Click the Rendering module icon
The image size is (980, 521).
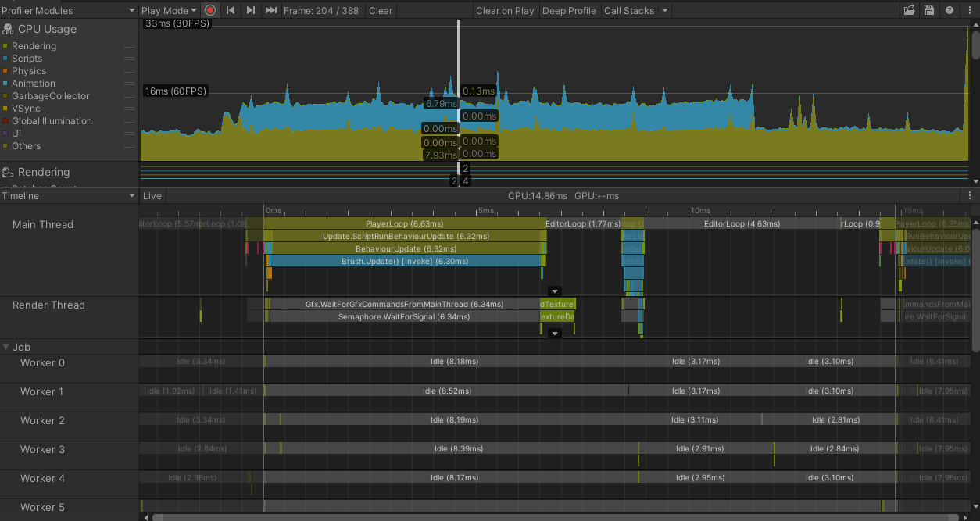coord(8,172)
